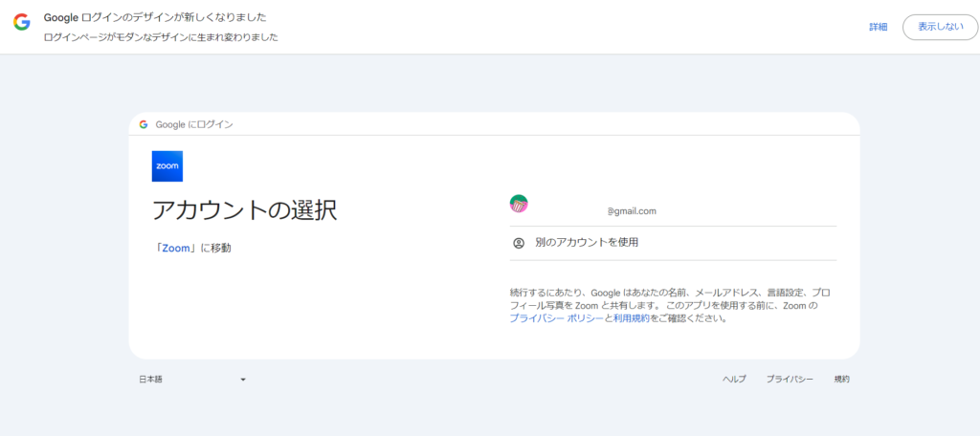The height and width of the screenshot is (436, 980).
Task: Open Zoom's 利用規約 link
Action: 631,318
